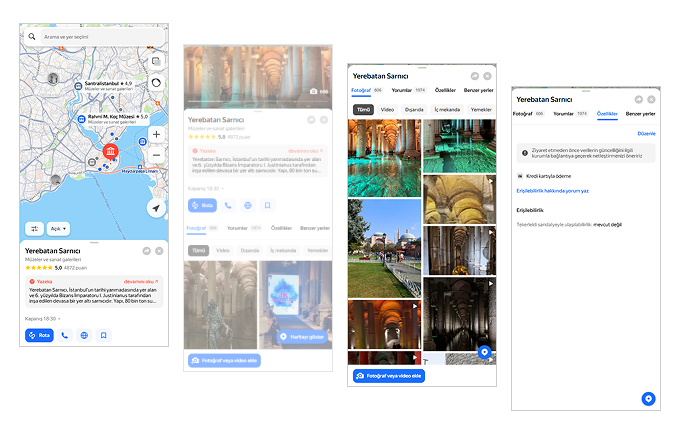Image resolution: width=680 pixels, height=428 pixels.
Task: Expand faded 'Kapanış 18:30' on details screen
Action: [x=206, y=189]
